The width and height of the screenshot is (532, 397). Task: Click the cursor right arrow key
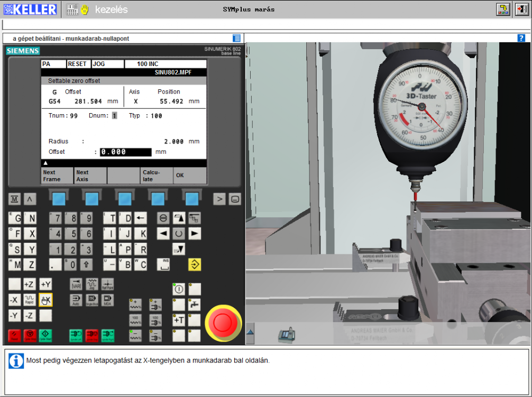point(195,234)
